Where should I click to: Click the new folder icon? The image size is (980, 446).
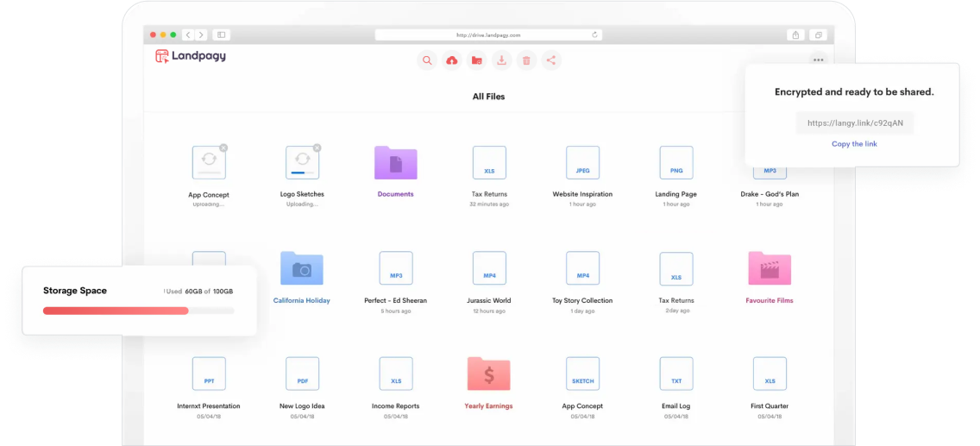[476, 60]
